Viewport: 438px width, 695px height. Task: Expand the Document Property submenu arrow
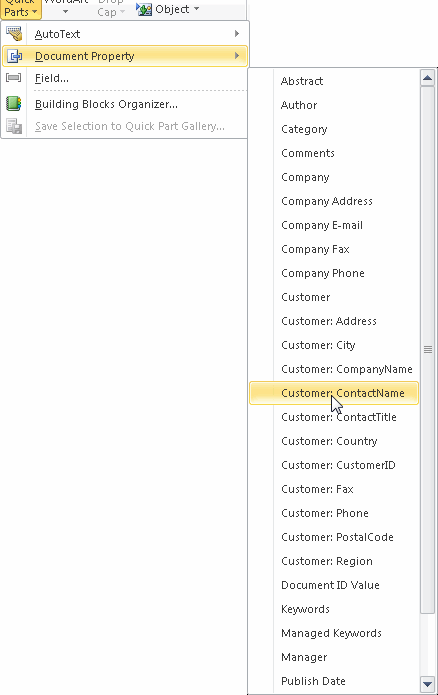[x=237, y=56]
